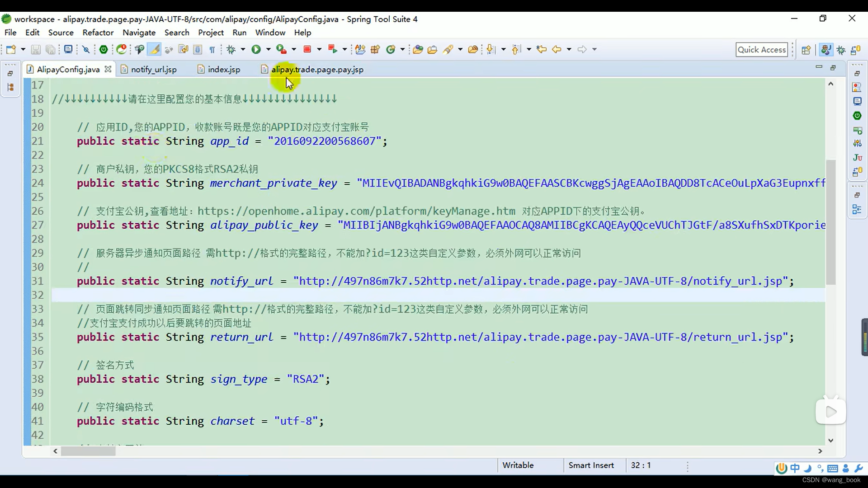The width and height of the screenshot is (868, 488).
Task: Open the New wizard dropdown arrow
Action: click(23, 49)
